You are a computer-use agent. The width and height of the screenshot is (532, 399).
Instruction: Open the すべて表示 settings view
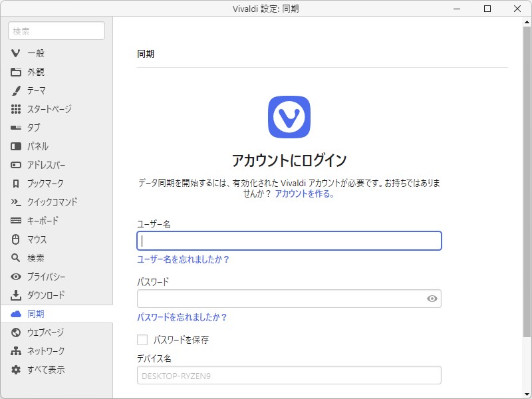tap(32, 369)
